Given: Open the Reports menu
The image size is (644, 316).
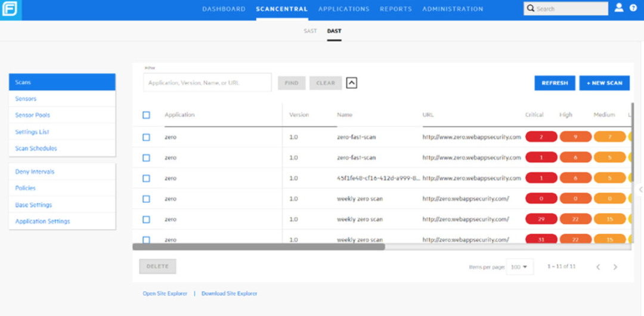Looking at the screenshot, I should pyautogui.click(x=395, y=9).
